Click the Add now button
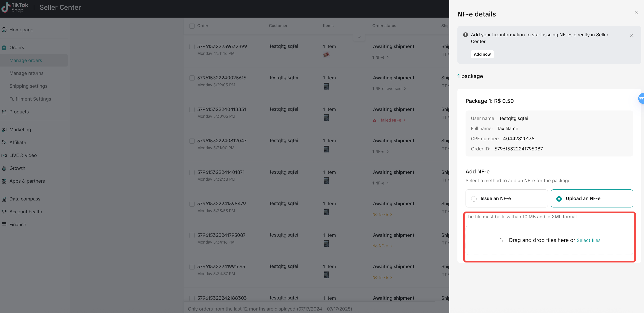Viewport: 644px width, 313px height. [x=482, y=54]
